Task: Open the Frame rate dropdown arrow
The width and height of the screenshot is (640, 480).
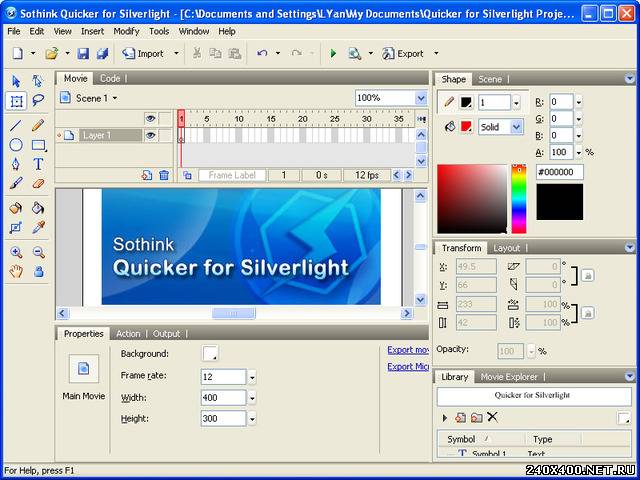Action: (252, 377)
